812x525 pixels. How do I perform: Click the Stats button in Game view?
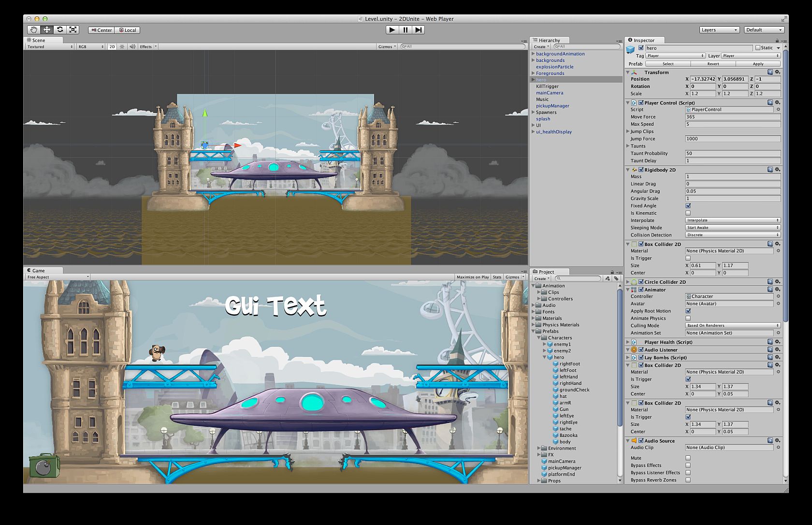tap(497, 277)
